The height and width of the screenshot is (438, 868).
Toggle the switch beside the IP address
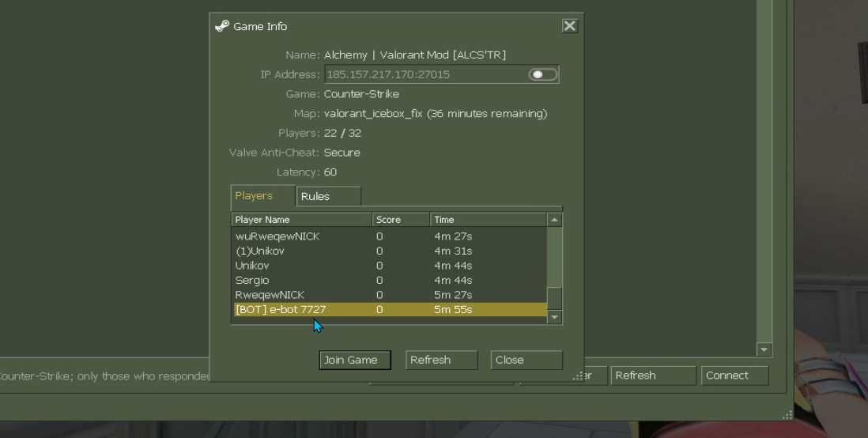[x=542, y=74]
